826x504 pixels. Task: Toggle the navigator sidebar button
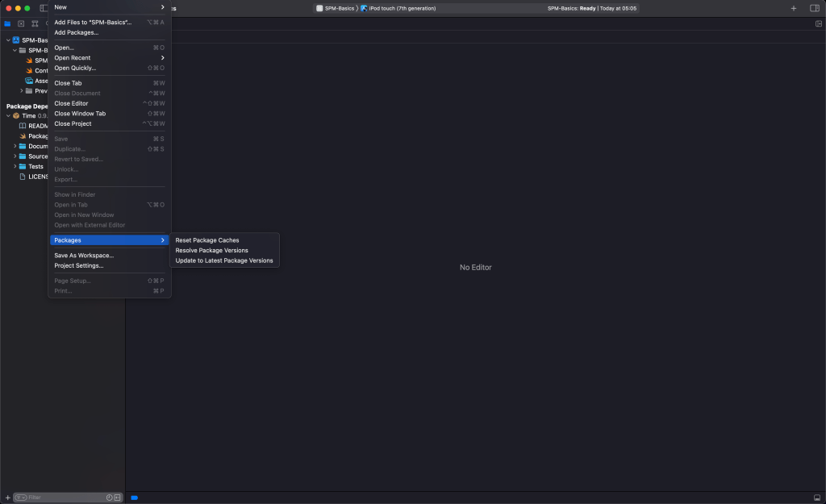pyautogui.click(x=44, y=8)
